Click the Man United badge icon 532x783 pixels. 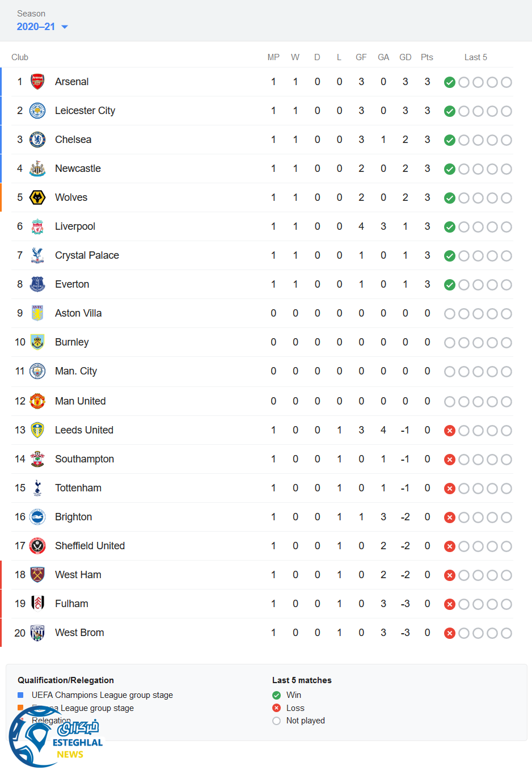click(x=37, y=401)
